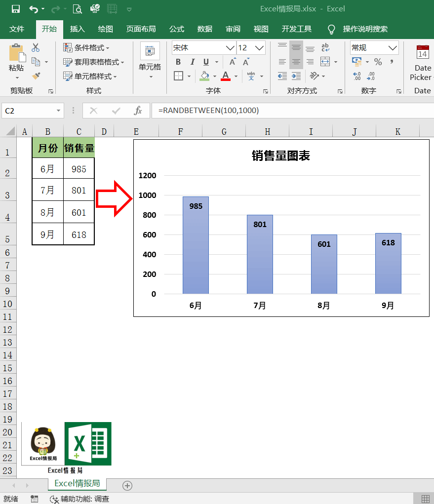Apply Percent Style format

(378, 62)
